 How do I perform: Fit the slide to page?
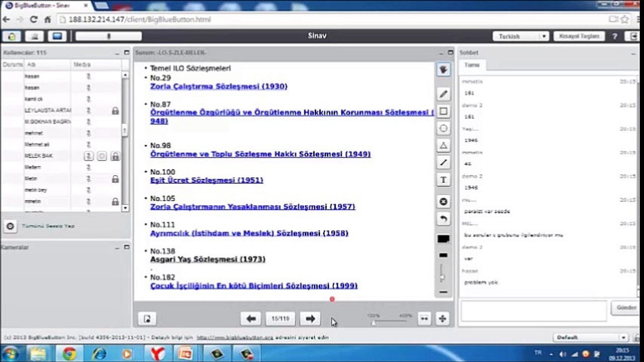pyautogui.click(x=442, y=318)
